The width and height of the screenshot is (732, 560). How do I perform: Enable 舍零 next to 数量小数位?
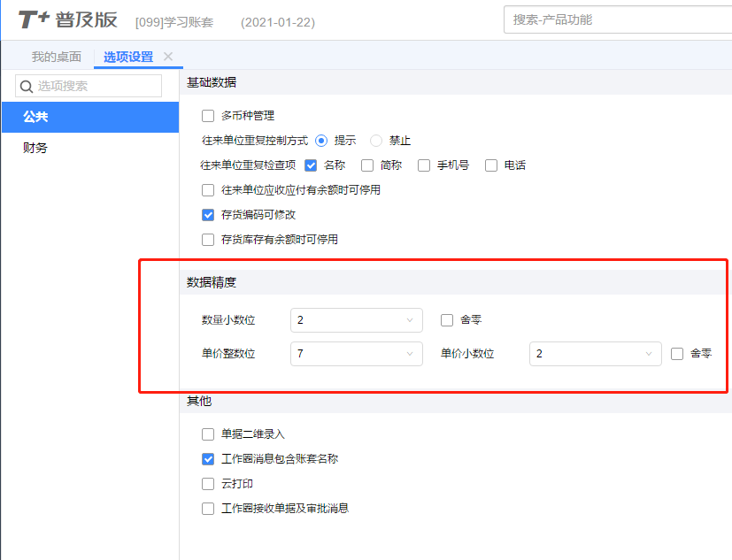[447, 320]
